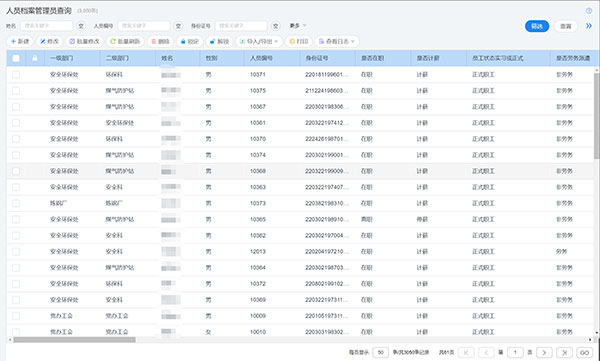Click the blue 筛选 (filter) button

537,26
